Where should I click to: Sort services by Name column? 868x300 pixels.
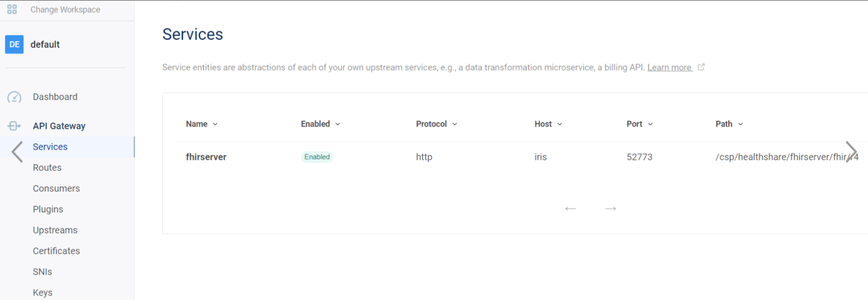(201, 124)
